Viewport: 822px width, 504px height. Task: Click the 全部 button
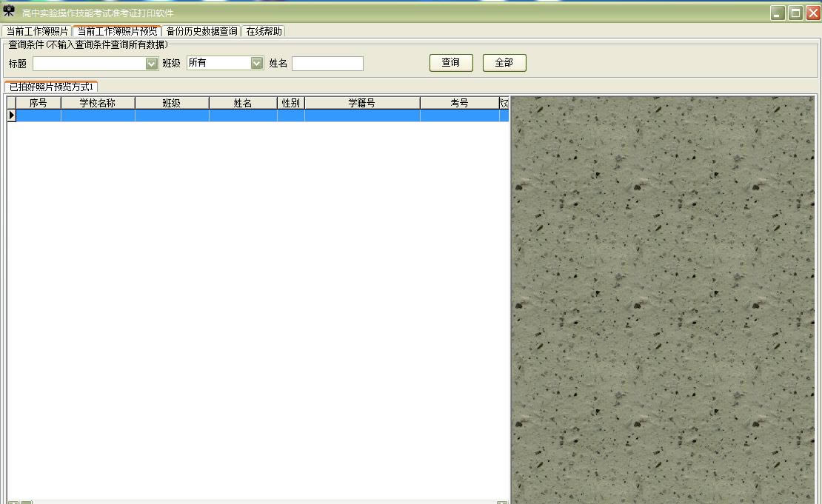(x=504, y=63)
